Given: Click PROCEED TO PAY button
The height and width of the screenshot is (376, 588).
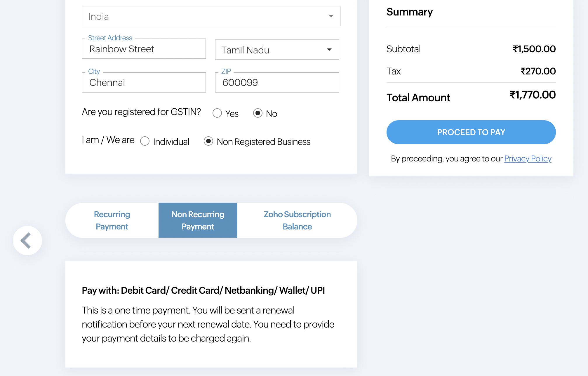Looking at the screenshot, I should point(471,132).
